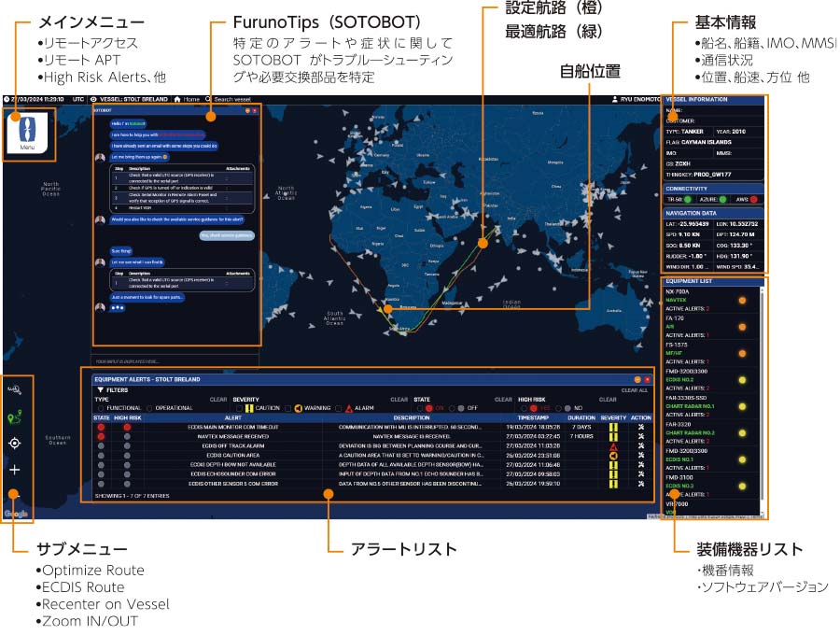Viewport: 840px width, 635px height.
Task: Click the Home icon in top bar
Action: (x=177, y=99)
